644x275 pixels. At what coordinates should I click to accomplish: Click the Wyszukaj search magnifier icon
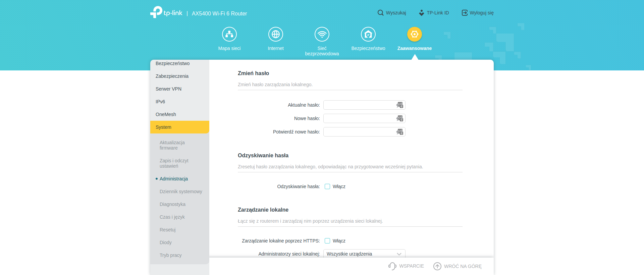[x=380, y=13]
